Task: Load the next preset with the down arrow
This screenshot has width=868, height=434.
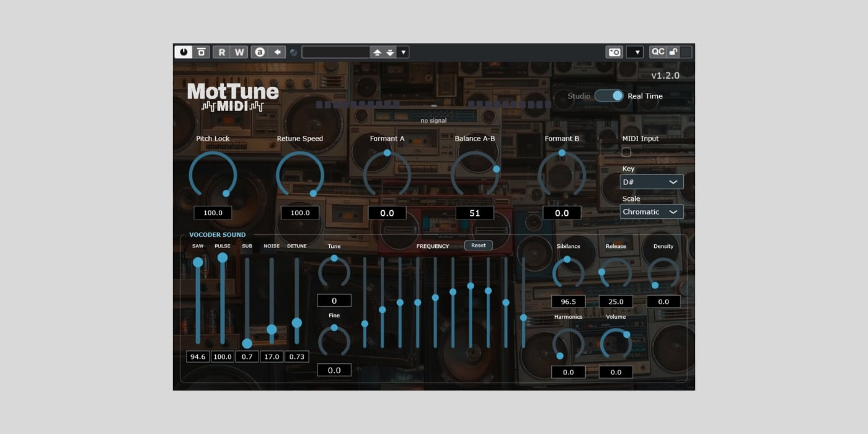Action: click(390, 52)
